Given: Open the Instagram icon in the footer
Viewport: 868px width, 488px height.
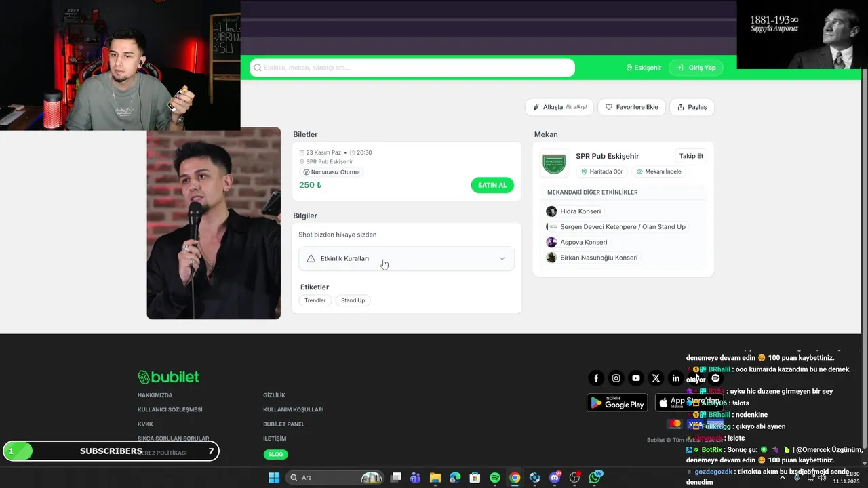Looking at the screenshot, I should [616, 378].
